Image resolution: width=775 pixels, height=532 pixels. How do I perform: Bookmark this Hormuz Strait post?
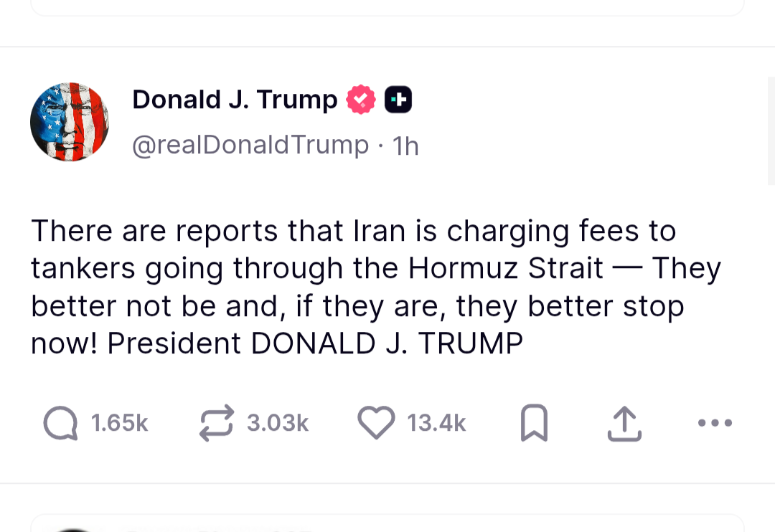[533, 423]
